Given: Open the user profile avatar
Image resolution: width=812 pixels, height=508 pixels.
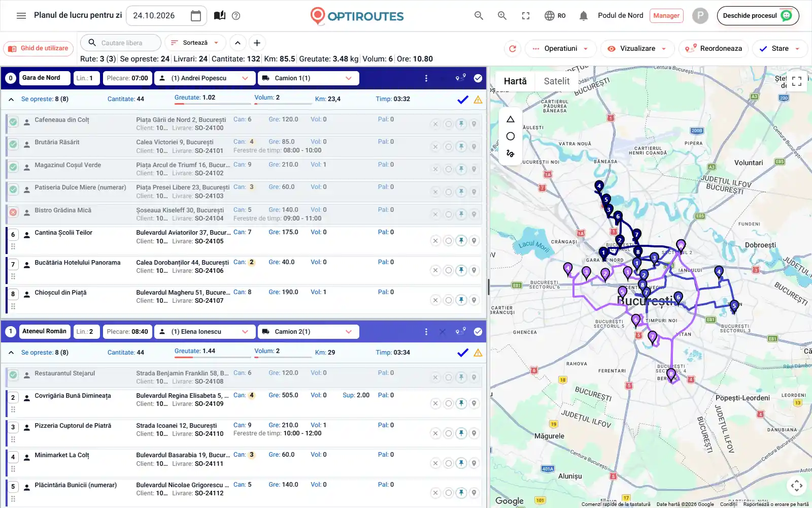Looking at the screenshot, I should [x=700, y=16].
